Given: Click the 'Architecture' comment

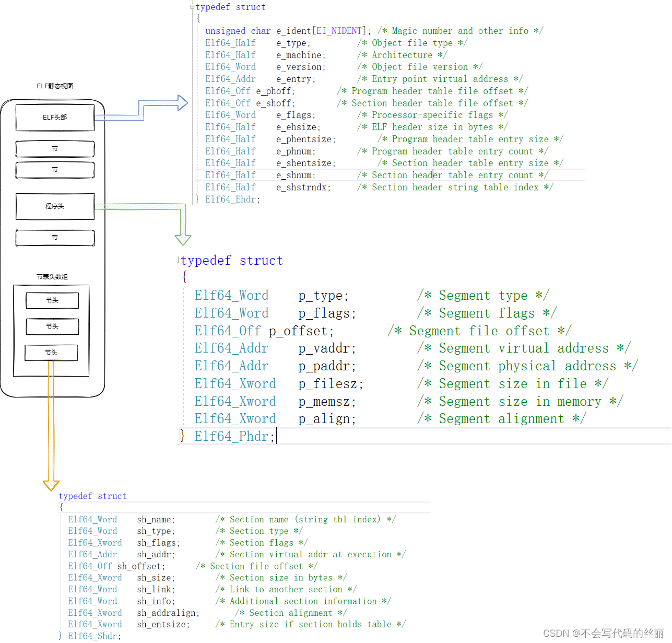Looking at the screenshot, I should (402, 55).
